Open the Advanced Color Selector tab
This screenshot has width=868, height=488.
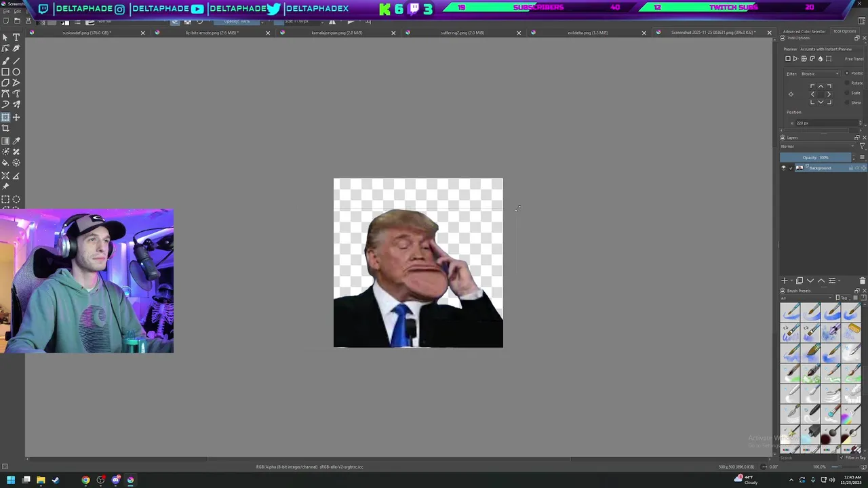coord(804,31)
